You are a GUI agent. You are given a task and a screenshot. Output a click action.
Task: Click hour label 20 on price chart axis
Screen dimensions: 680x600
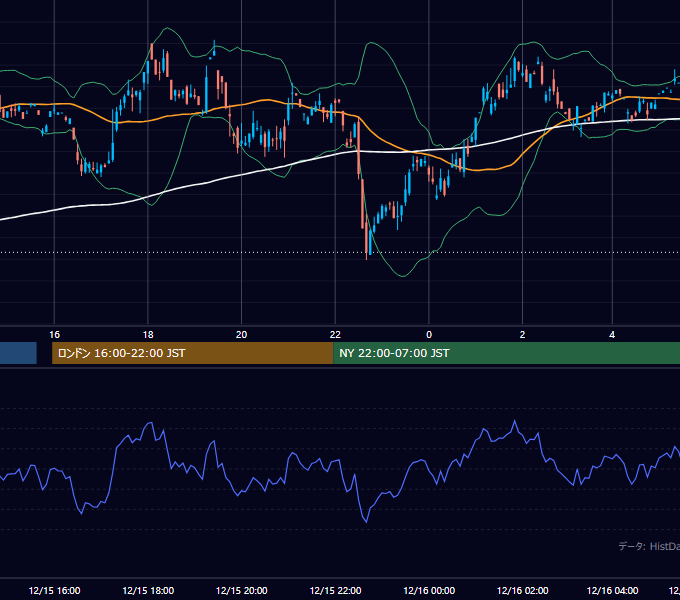coord(242,335)
